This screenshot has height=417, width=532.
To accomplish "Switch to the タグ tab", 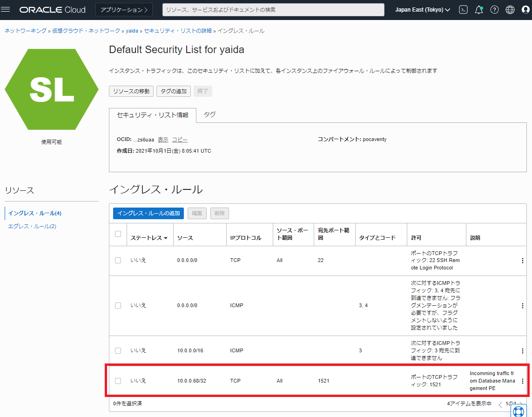I will [209, 114].
